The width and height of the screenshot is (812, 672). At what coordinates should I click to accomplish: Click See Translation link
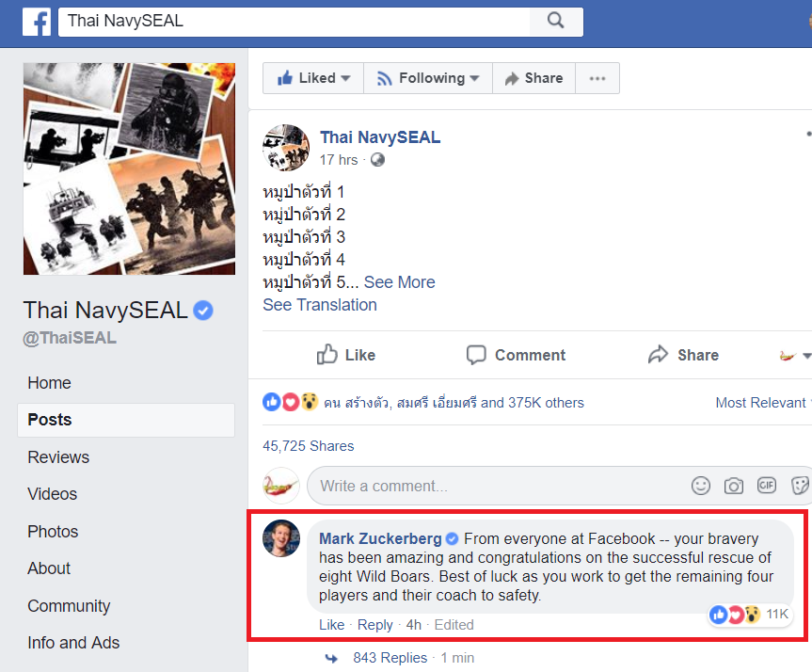point(320,305)
